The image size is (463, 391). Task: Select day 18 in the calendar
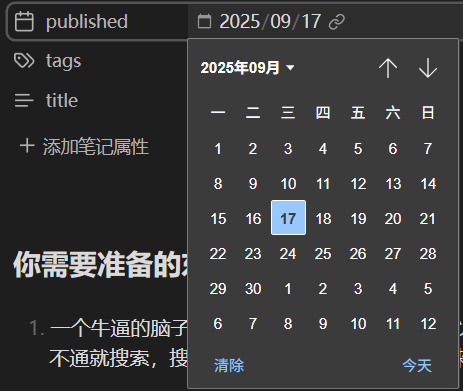tap(323, 219)
